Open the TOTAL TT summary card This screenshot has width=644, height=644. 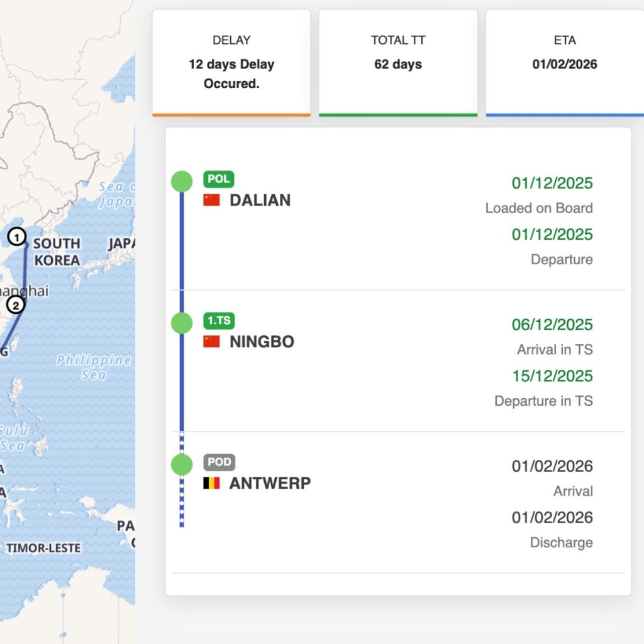pyautogui.click(x=398, y=64)
